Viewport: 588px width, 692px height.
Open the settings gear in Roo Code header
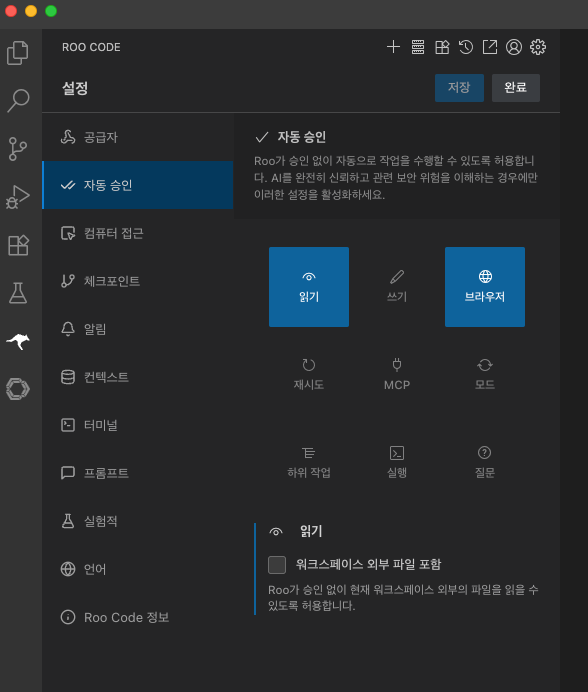538,47
